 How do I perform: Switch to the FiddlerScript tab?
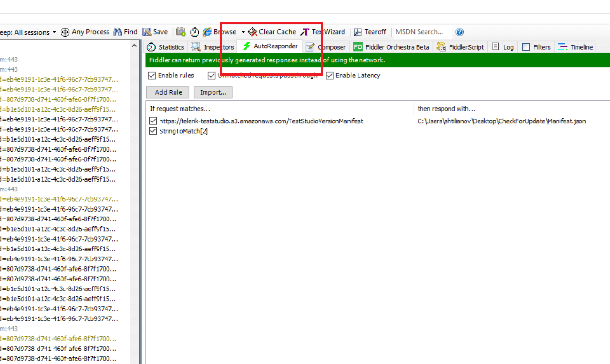click(460, 47)
